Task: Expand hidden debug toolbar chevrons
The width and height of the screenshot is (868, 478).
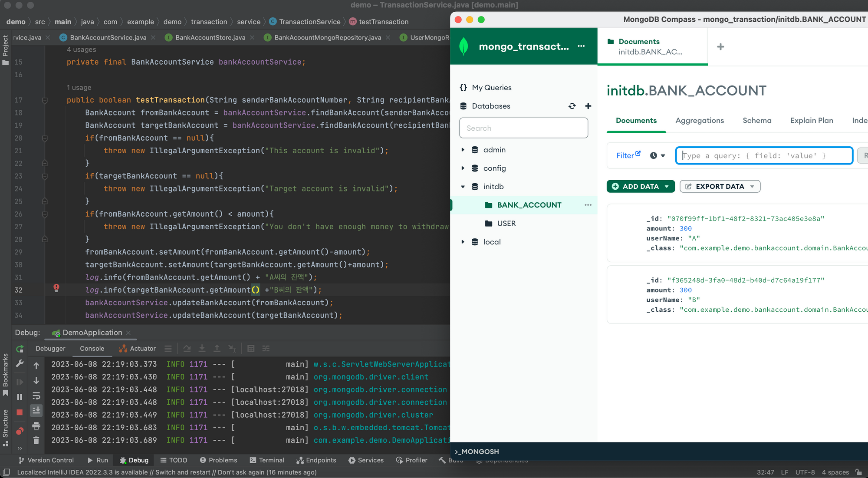Action: pos(20,448)
